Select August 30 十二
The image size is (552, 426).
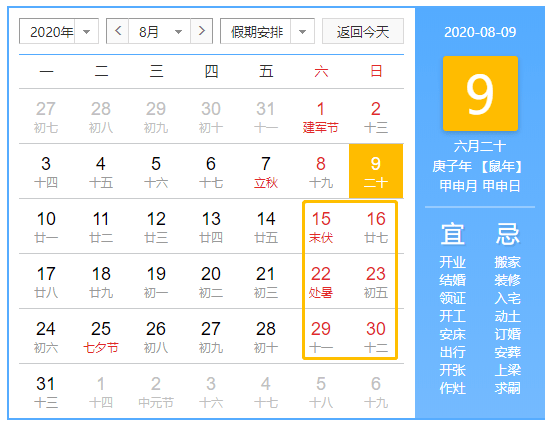pyautogui.click(x=376, y=337)
